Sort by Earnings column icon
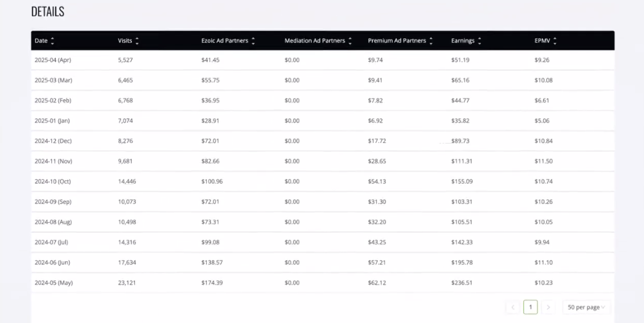The image size is (644, 323). [479, 41]
